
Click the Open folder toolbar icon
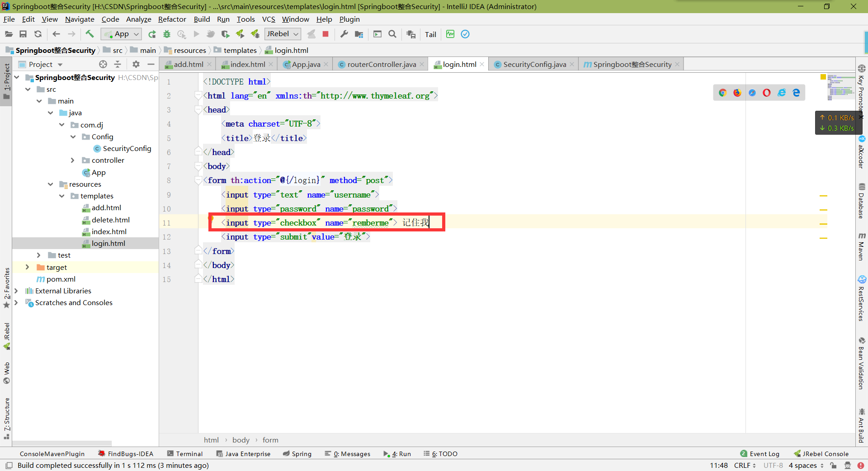click(9, 34)
